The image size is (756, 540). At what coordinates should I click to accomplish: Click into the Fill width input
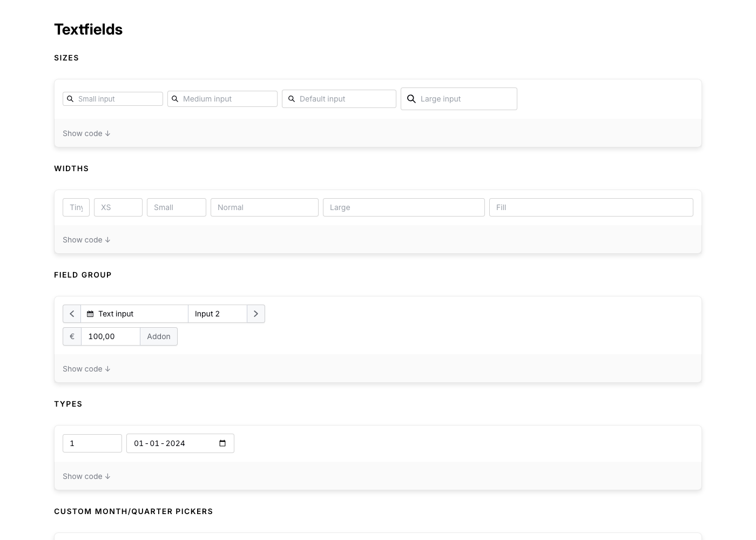coord(591,207)
